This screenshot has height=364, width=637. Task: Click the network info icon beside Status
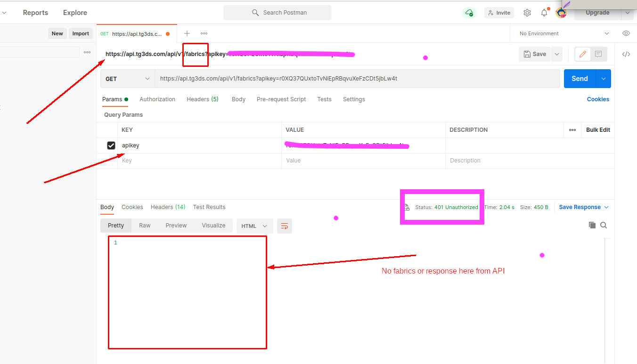coord(407,207)
